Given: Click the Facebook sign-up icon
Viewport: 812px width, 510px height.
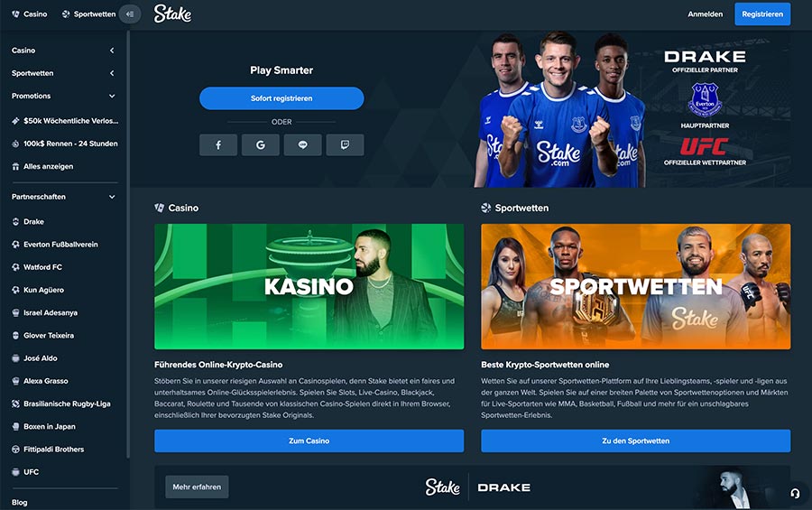Looking at the screenshot, I should pyautogui.click(x=218, y=145).
